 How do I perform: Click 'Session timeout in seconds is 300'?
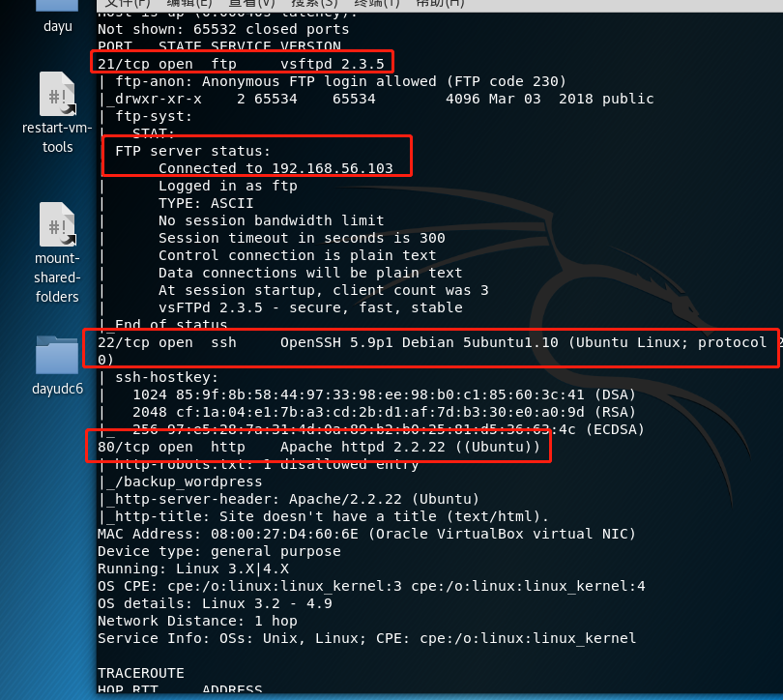(302, 238)
